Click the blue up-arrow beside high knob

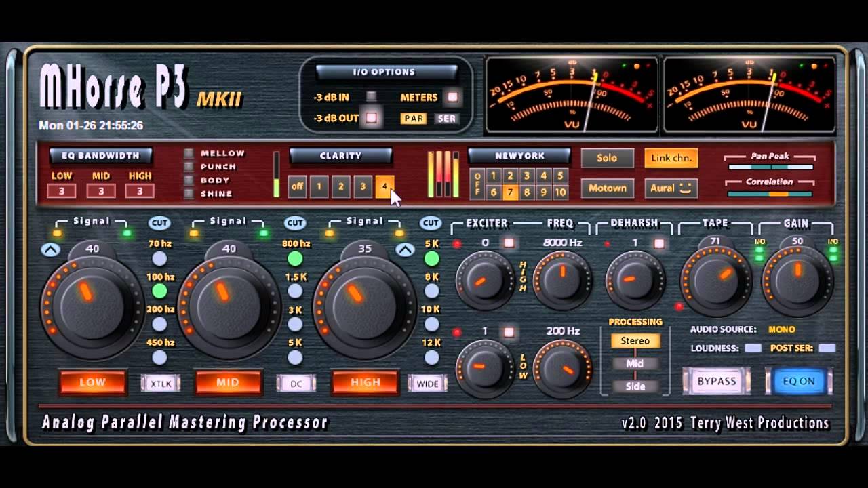coord(405,250)
